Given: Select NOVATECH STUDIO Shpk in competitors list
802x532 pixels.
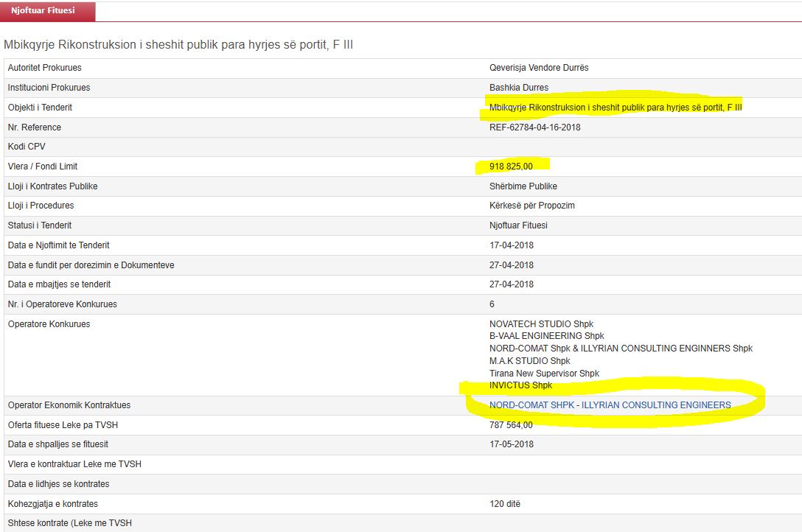Looking at the screenshot, I should [541, 324].
